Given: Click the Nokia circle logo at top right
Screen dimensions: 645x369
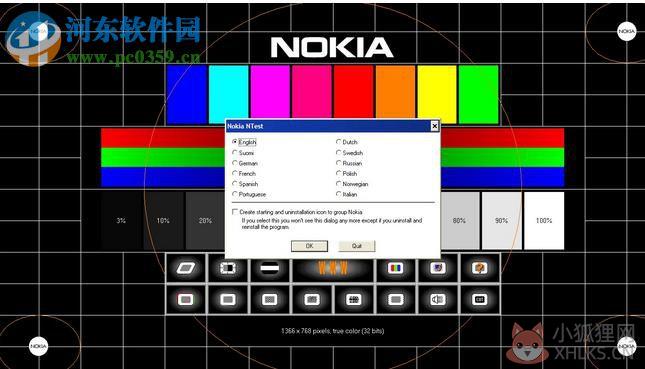Looking at the screenshot, I should (626, 31).
